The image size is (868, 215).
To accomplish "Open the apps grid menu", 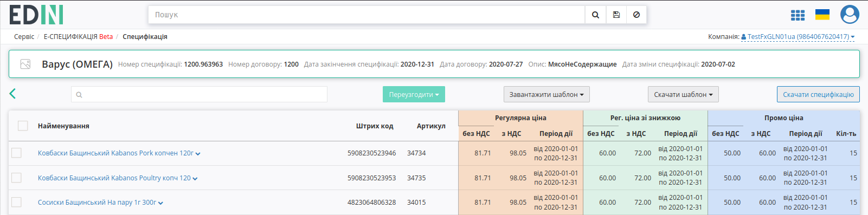I will click(x=798, y=15).
